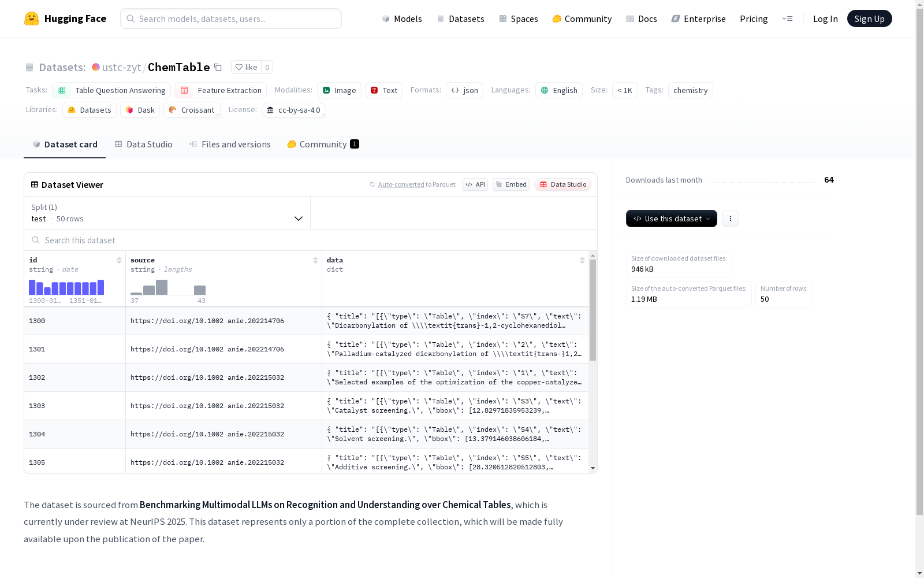
Task: Click the source lengths histogram
Action: [168, 287]
